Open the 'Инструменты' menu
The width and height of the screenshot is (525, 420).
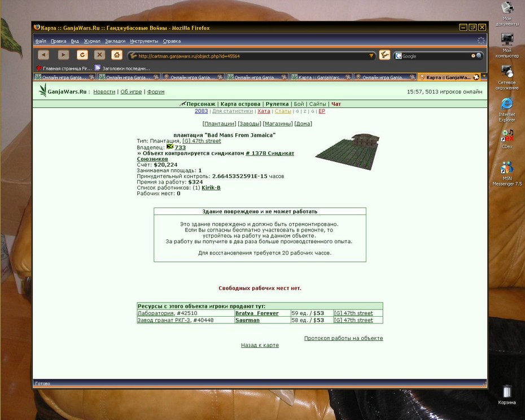pyautogui.click(x=144, y=41)
